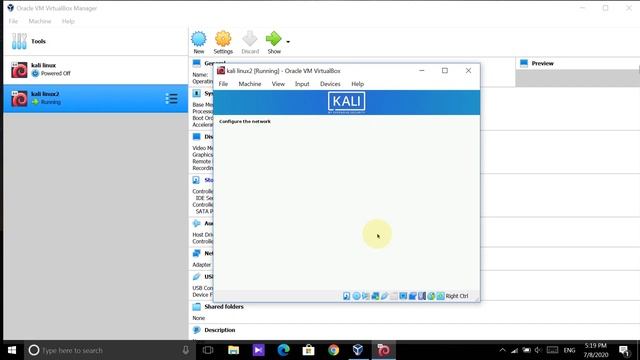
Task: Open Machine menu in kali linux2 window
Action: (250, 84)
